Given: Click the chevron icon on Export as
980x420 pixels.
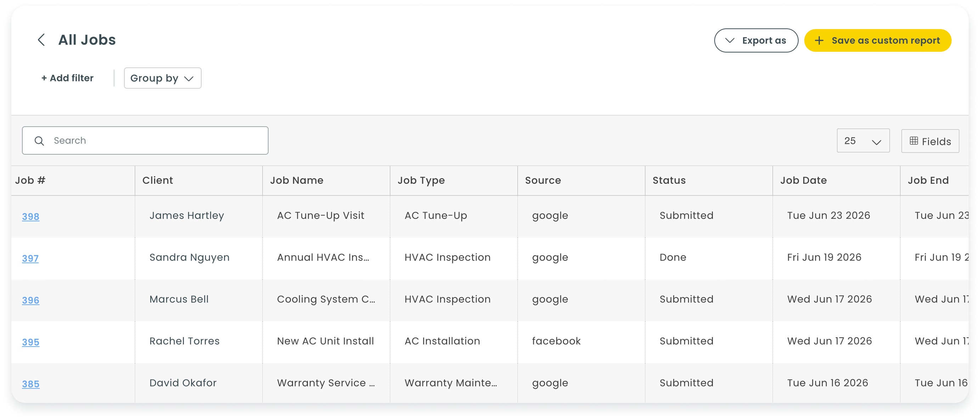Looking at the screenshot, I should [729, 40].
